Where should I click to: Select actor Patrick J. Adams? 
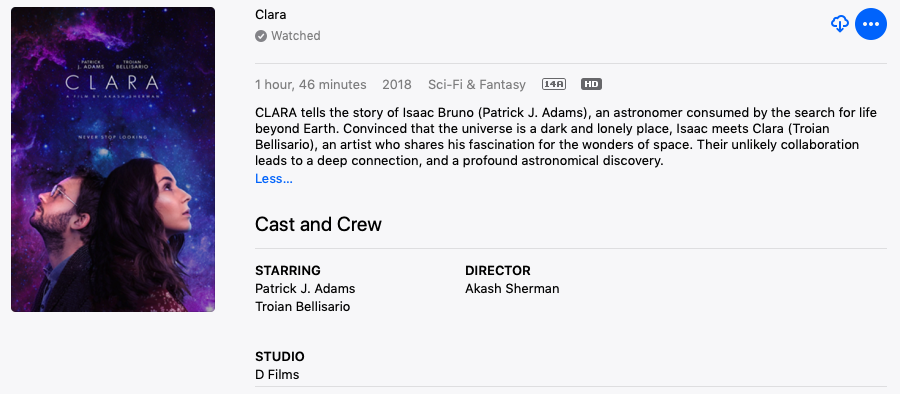tap(305, 288)
